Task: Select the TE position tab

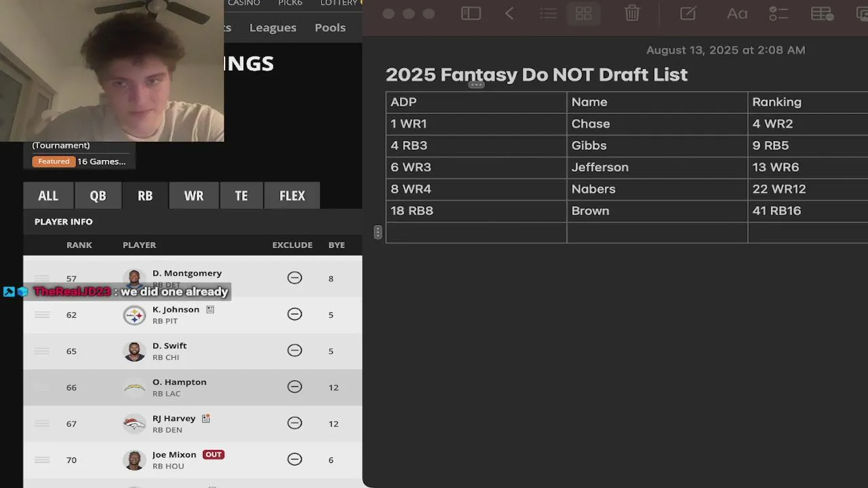Action: click(x=241, y=195)
